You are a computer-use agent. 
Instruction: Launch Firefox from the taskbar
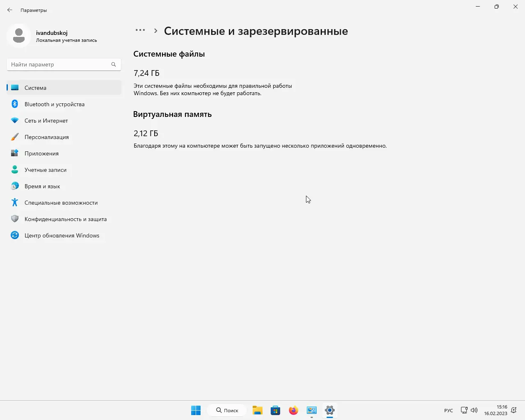click(293, 410)
